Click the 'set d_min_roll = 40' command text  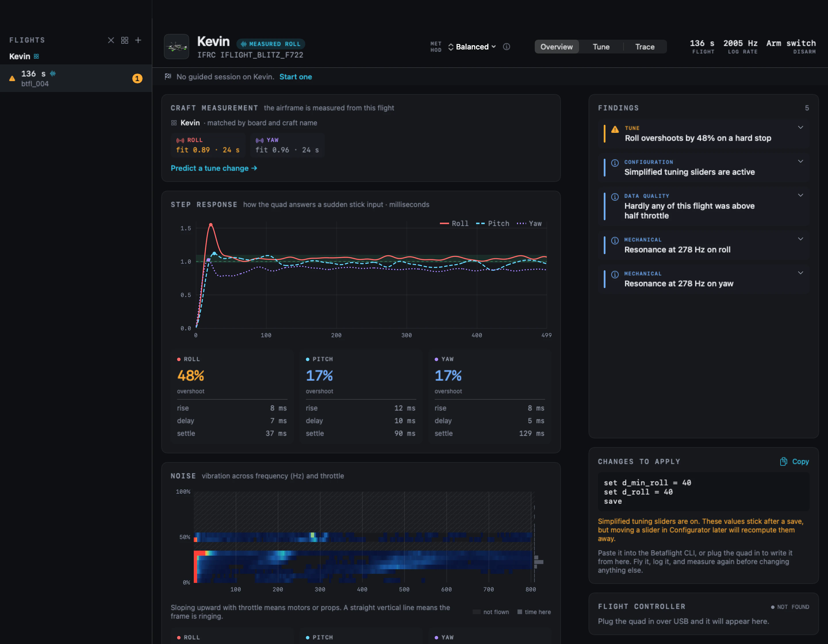coord(647,482)
